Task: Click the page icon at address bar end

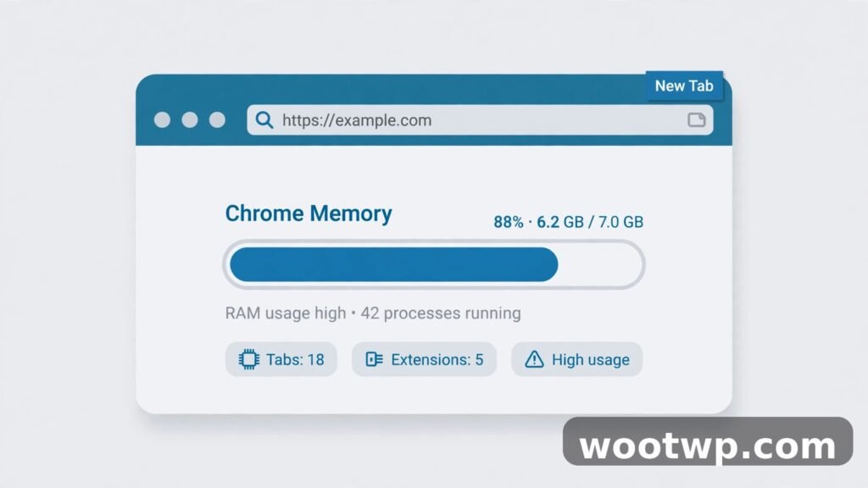Action: 697,120
